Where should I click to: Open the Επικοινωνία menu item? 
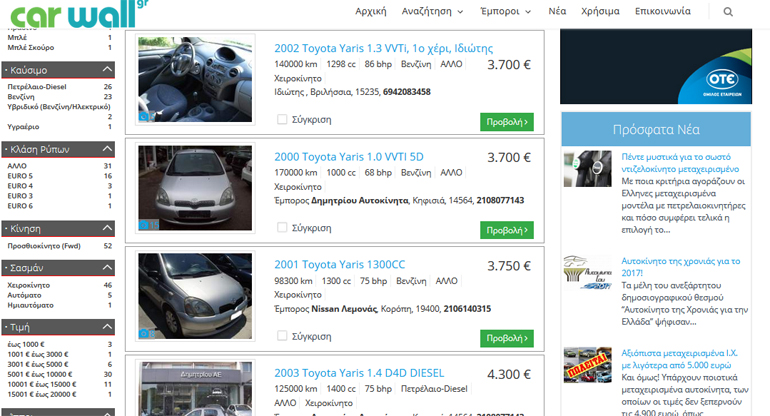coord(662,11)
